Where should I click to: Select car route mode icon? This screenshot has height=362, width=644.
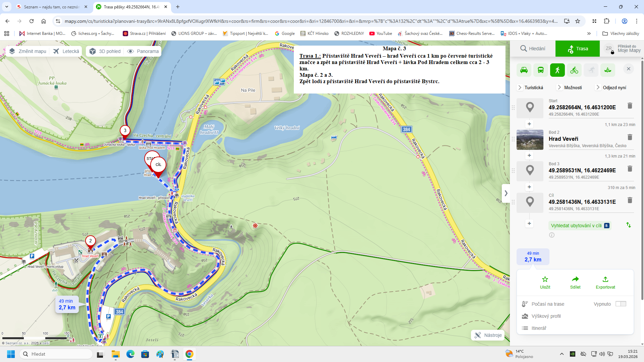pos(524,70)
